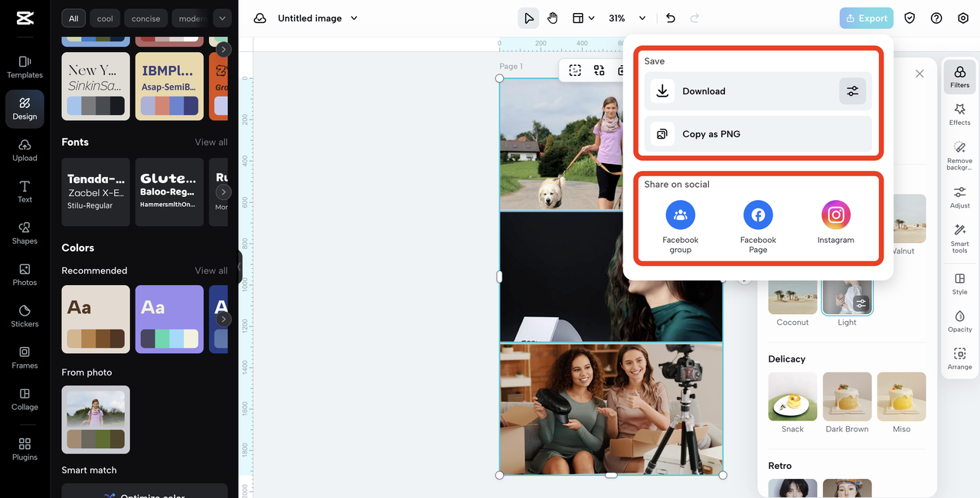The width and height of the screenshot is (980, 498).
Task: Open the Photos sidebar panel
Action: tap(24, 274)
